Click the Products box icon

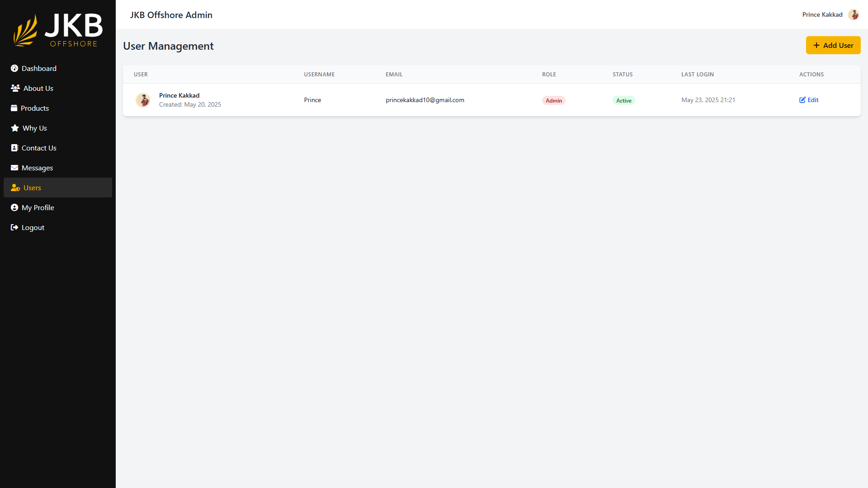[x=14, y=108]
